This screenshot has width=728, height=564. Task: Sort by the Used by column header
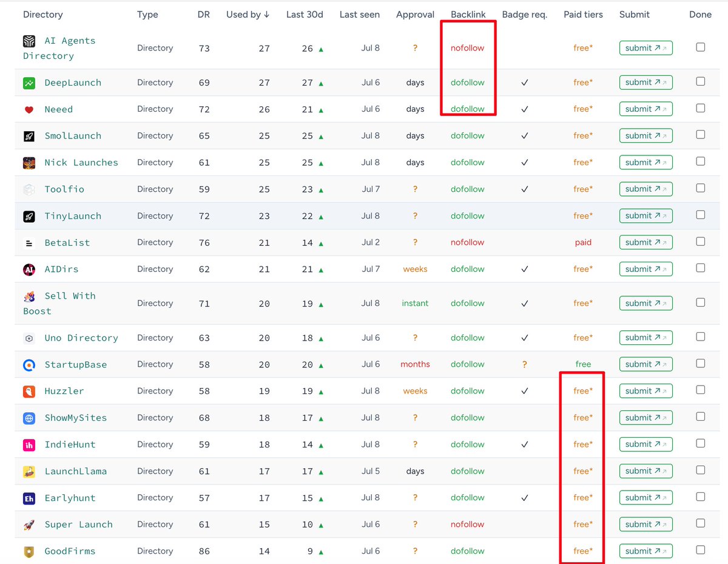(248, 15)
